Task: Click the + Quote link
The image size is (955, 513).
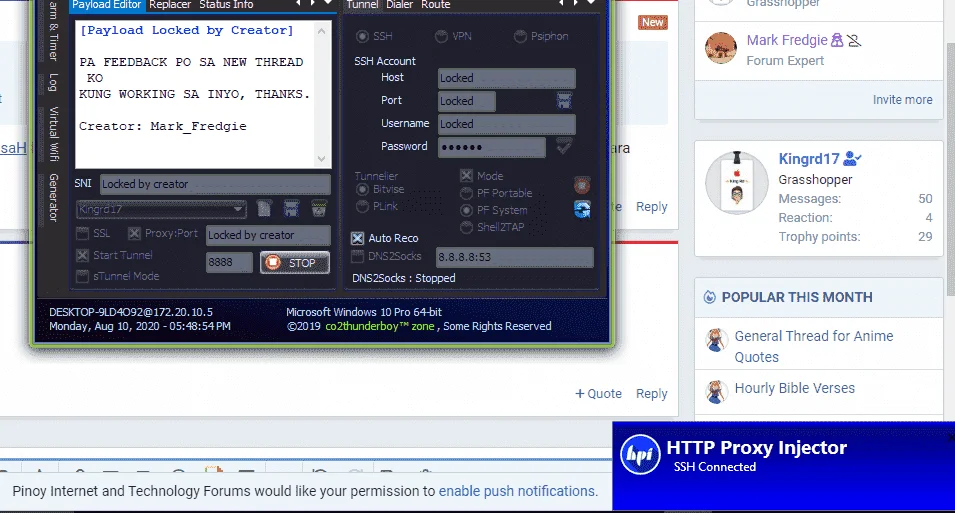Action: [x=598, y=394]
